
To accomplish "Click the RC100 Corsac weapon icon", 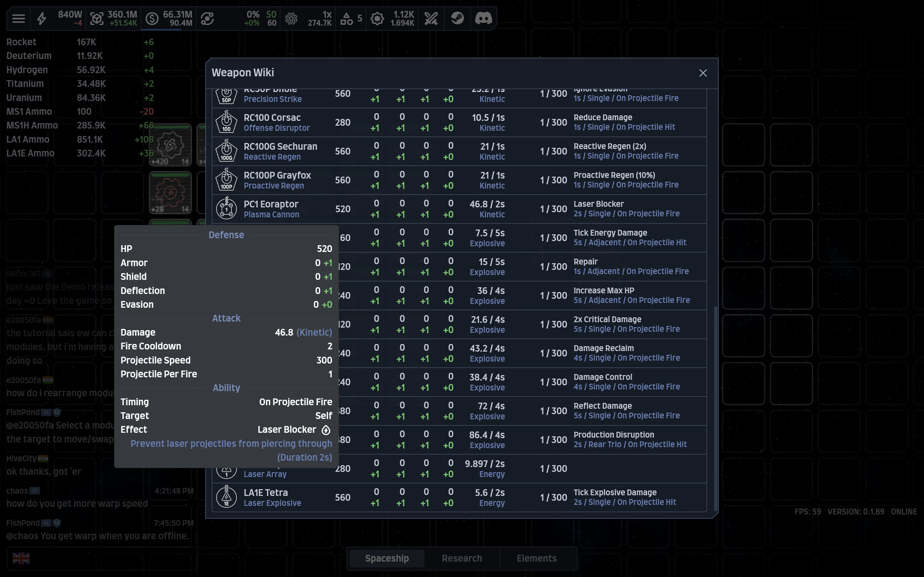I will (227, 122).
